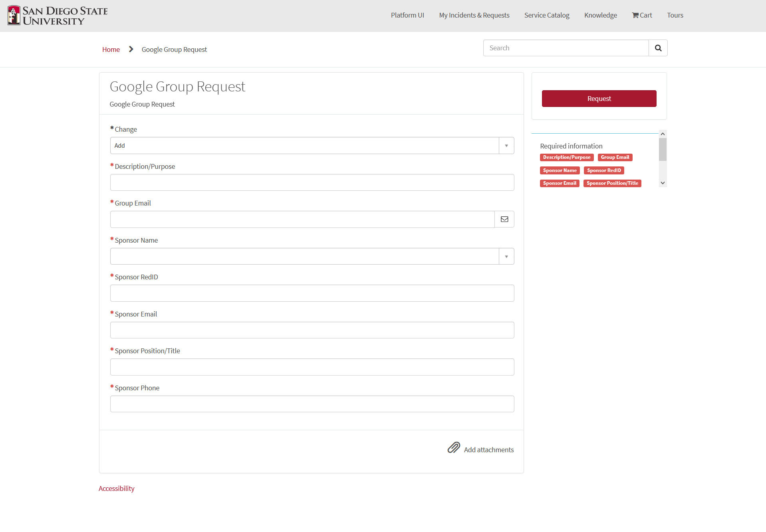Click the large Google Group Request heading
The width and height of the screenshot is (766, 532).
click(x=177, y=87)
